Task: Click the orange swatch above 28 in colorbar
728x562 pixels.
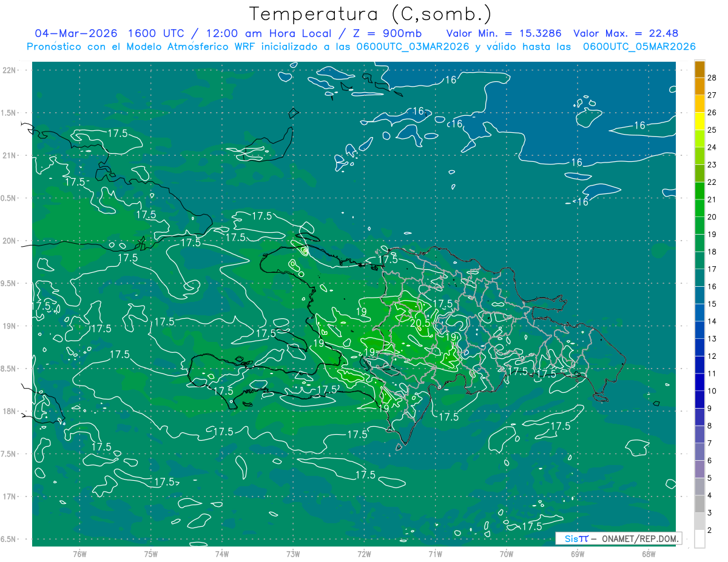Action: (699, 69)
